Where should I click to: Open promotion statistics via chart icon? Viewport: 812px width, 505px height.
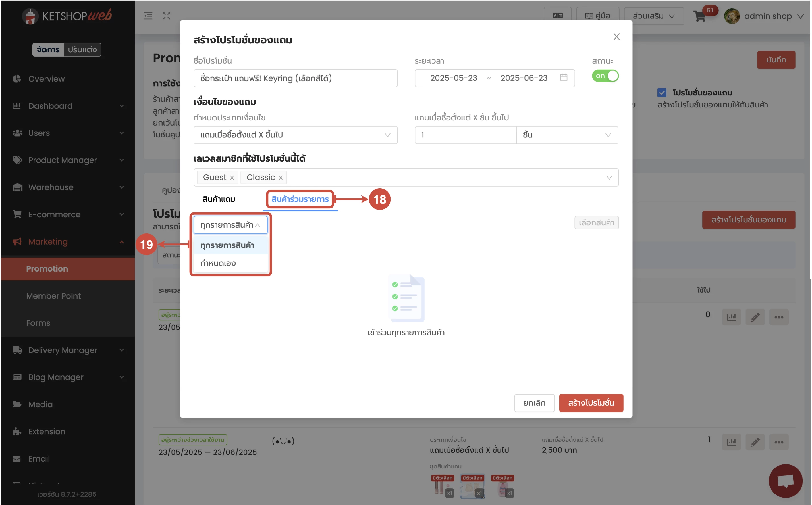[732, 317]
